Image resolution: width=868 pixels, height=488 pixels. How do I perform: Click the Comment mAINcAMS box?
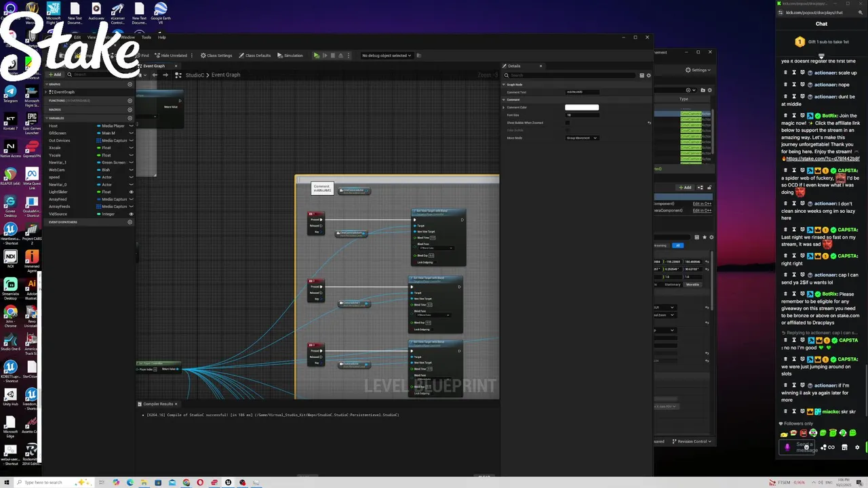coord(322,188)
